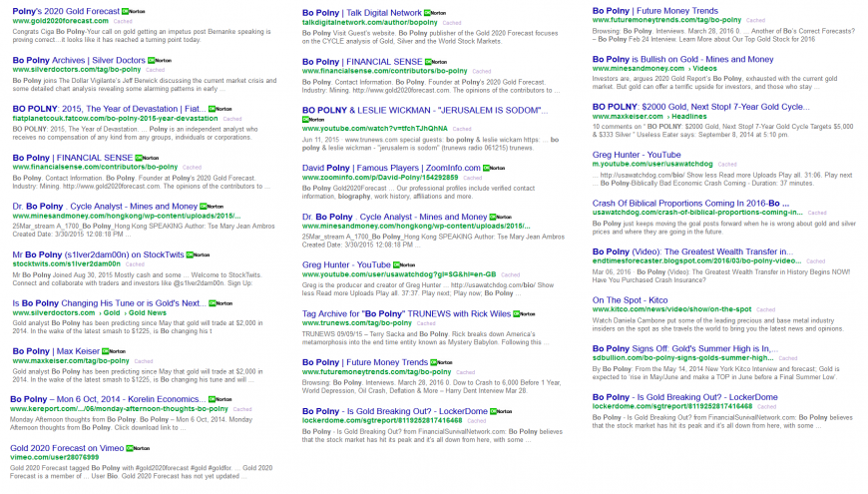
Task: Click Norton icon next to Korelin Economics title
Action: click(x=219, y=399)
